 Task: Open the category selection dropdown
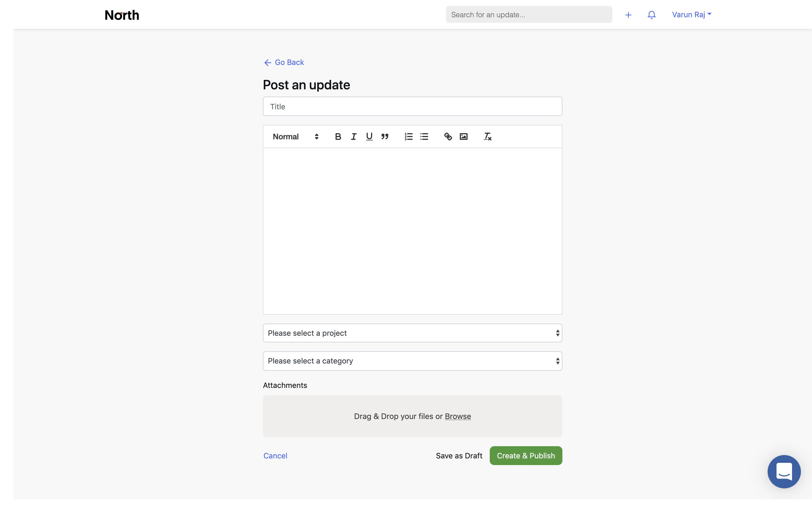[x=412, y=361]
